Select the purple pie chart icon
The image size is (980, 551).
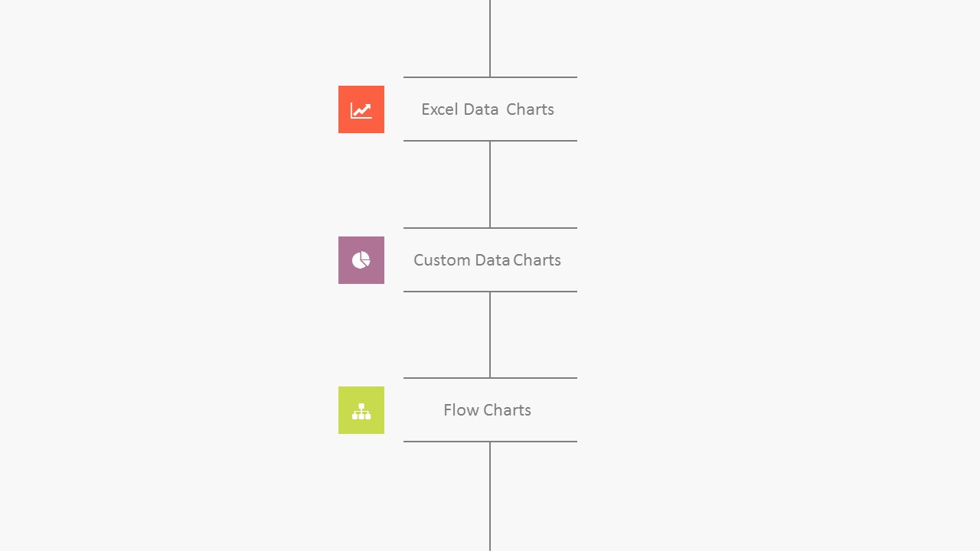361,260
